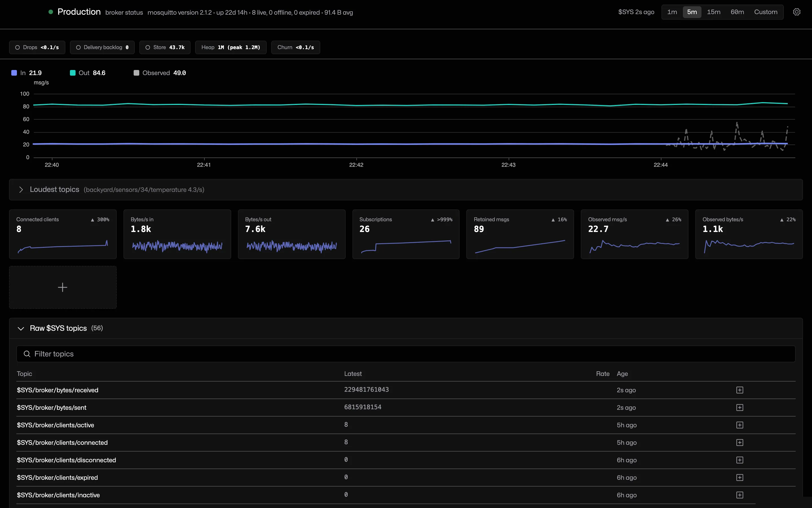Select the 60m time range
The image size is (812, 508).
coord(737,12)
